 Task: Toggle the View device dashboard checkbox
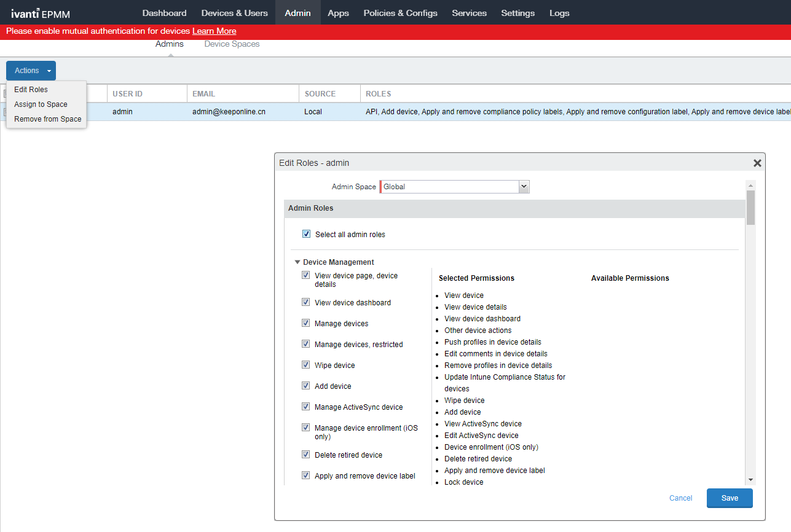click(x=305, y=302)
